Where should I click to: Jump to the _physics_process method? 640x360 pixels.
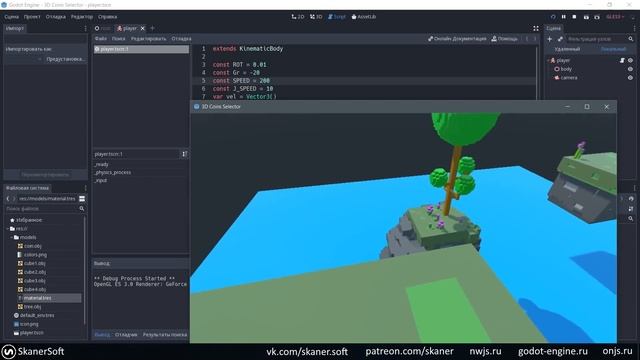click(113, 172)
